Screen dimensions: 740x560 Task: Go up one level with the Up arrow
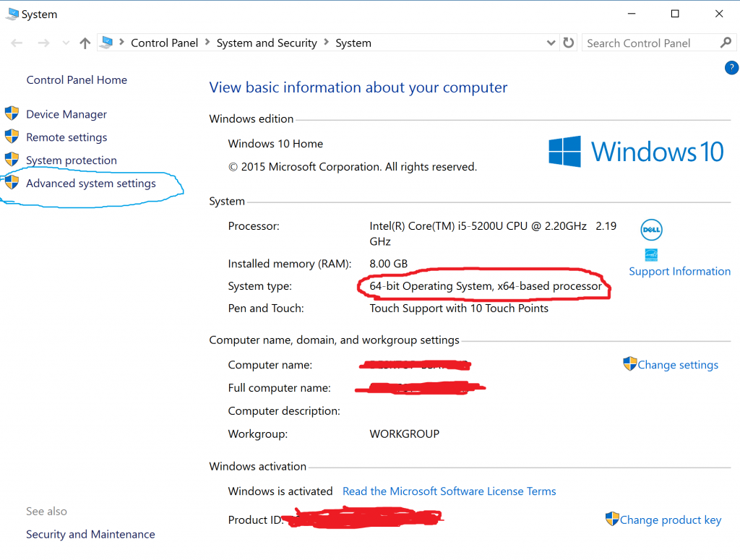pos(85,43)
